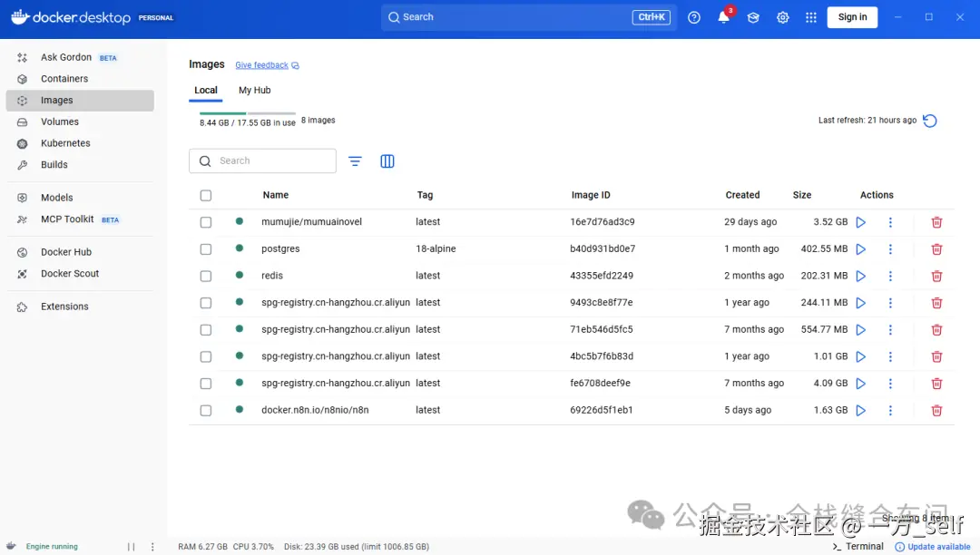Click the Sign in button
980x555 pixels.
(x=852, y=17)
